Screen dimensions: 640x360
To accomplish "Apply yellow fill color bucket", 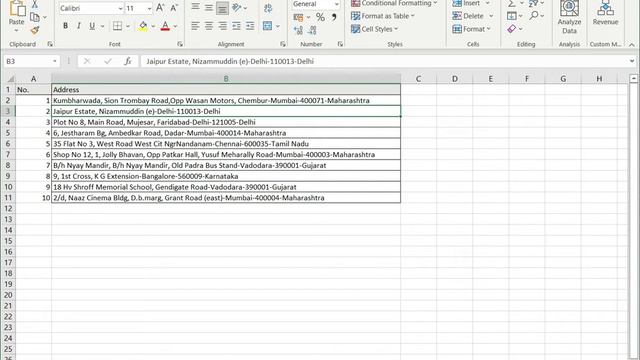I will [x=143, y=26].
